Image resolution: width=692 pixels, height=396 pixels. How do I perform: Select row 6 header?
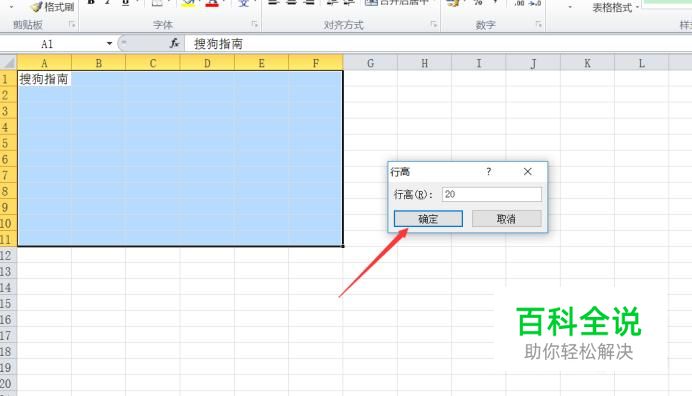tap(8, 159)
